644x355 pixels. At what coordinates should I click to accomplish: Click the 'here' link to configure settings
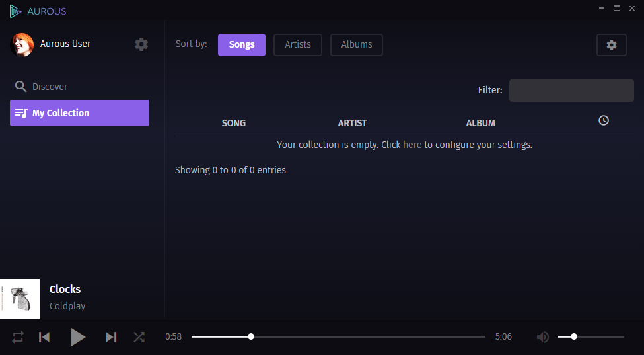412,145
